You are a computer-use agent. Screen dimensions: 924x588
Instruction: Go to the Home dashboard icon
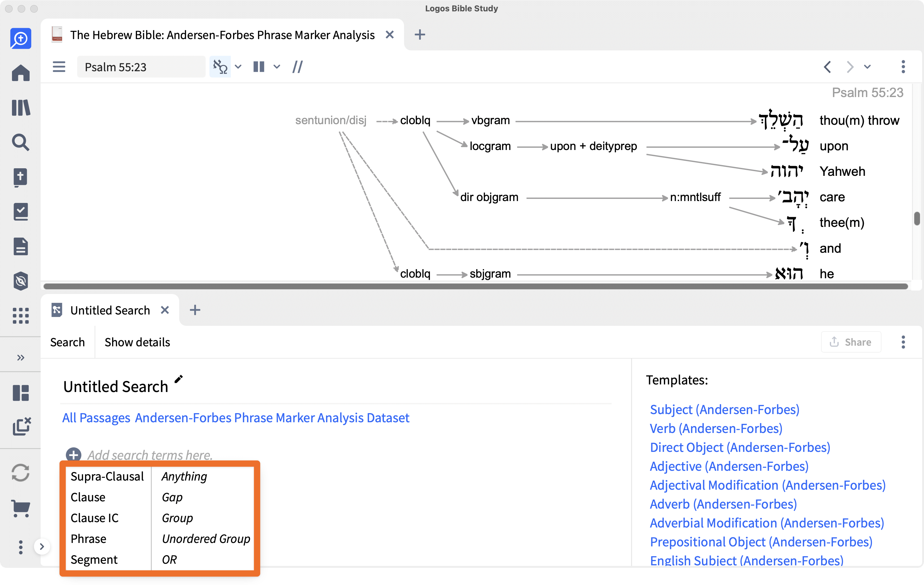click(x=21, y=72)
